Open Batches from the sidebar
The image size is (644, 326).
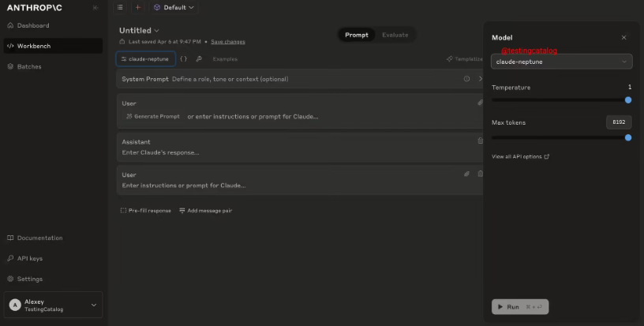(29, 66)
